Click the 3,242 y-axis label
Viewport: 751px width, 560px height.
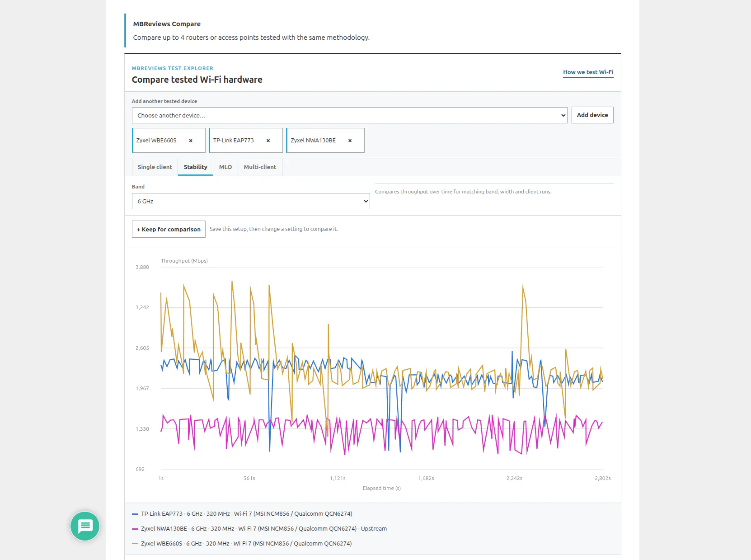point(142,307)
